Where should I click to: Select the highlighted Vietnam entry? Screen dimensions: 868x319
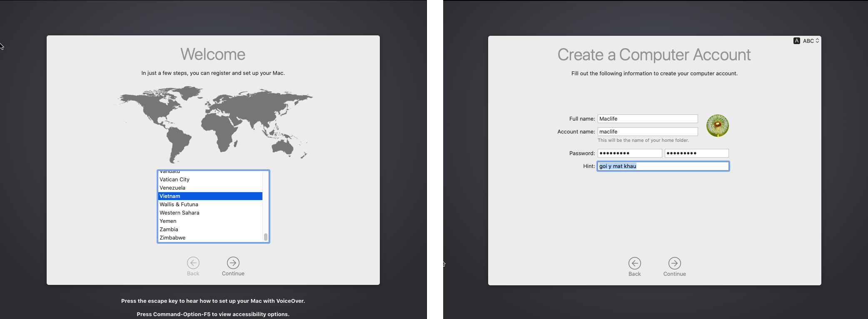click(170, 196)
